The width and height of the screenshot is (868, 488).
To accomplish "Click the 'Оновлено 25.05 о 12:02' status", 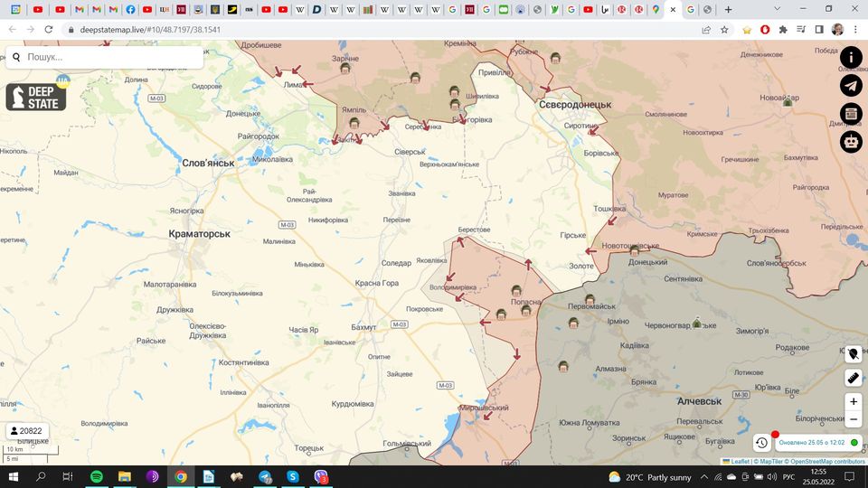I will pyautogui.click(x=811, y=443).
